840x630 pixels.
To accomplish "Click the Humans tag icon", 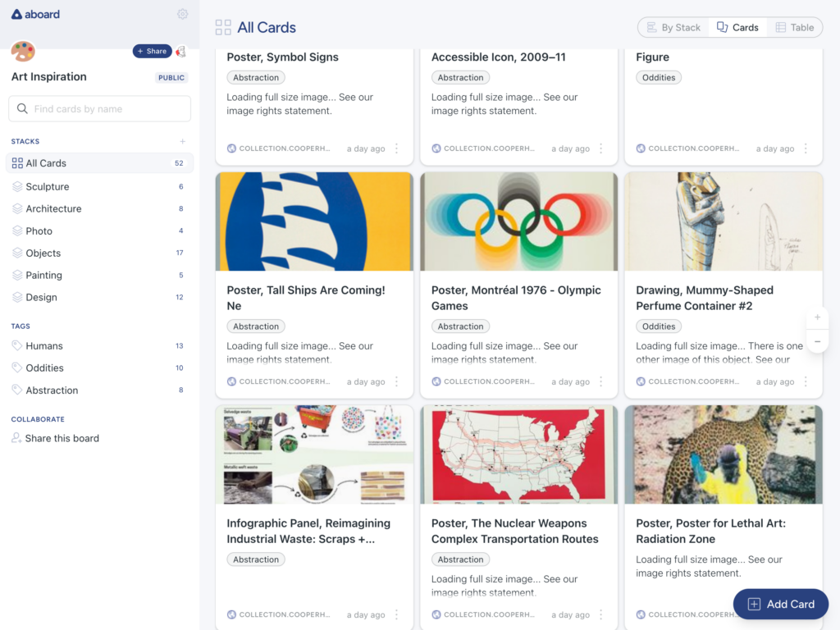I will tap(17, 345).
